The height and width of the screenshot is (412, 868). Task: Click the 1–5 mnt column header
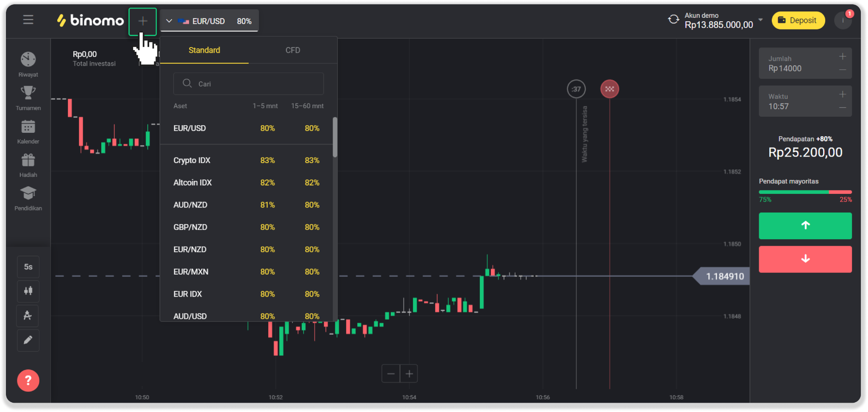coord(265,106)
